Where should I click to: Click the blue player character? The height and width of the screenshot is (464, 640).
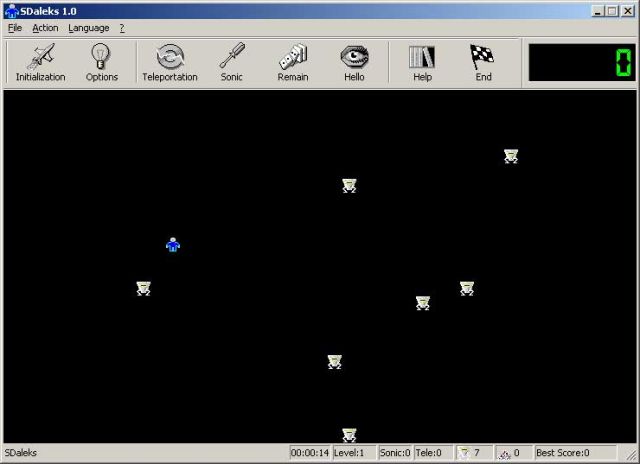[173, 244]
